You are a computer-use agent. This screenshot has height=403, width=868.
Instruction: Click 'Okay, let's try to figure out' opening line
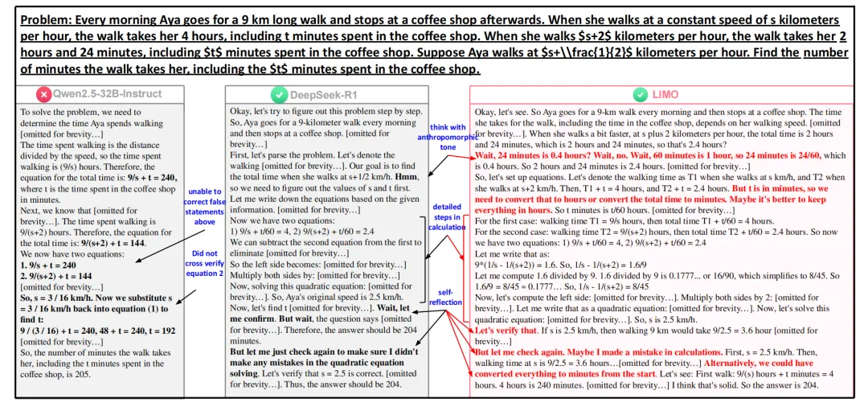[326, 112]
